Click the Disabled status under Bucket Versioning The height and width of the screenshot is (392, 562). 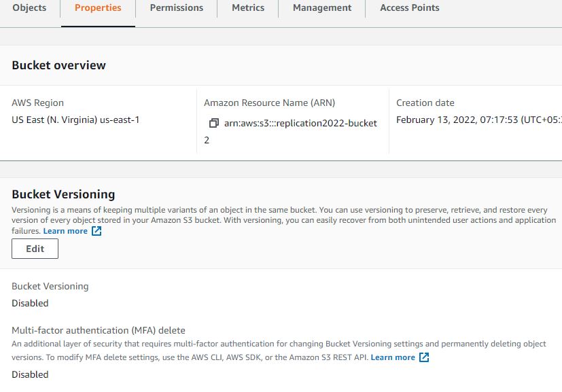tap(30, 303)
